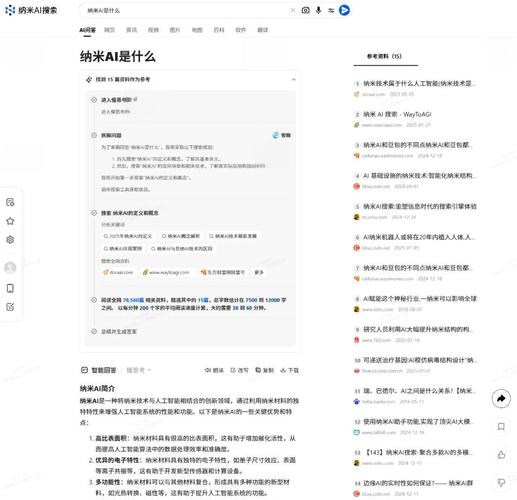
Task: Click the 复制 copy button
Action: click(x=264, y=370)
